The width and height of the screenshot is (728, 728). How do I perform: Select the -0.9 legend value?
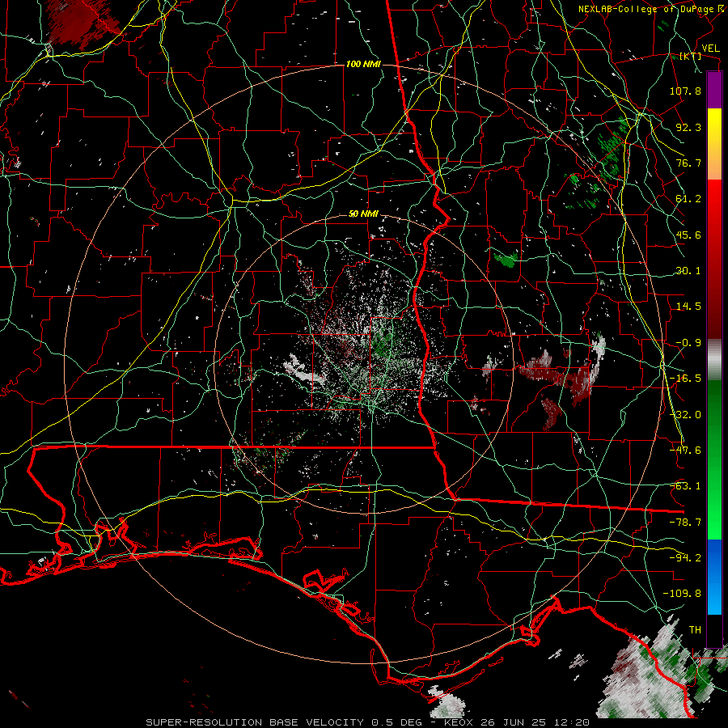(x=688, y=342)
